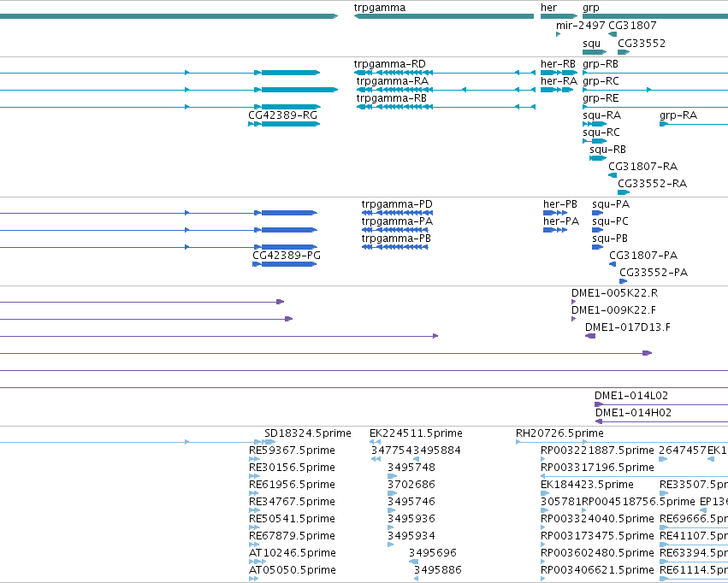The height and width of the screenshot is (583, 728).
Task: Click the CG31807-RA transcript
Action: click(613, 175)
